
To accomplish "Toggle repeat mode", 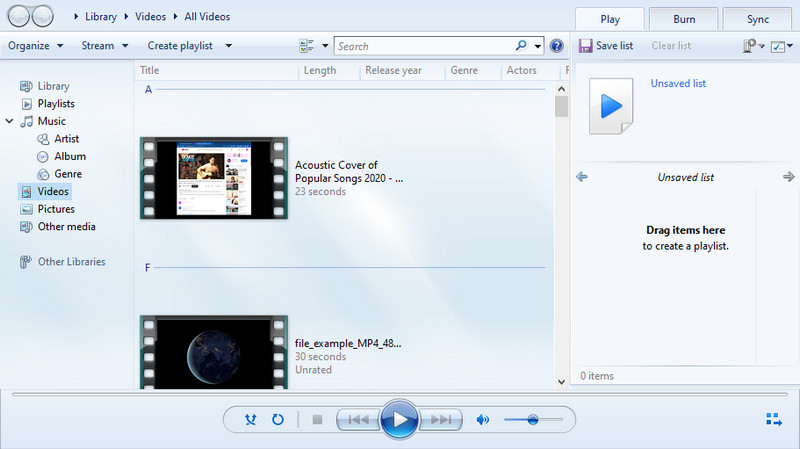I will (x=278, y=419).
